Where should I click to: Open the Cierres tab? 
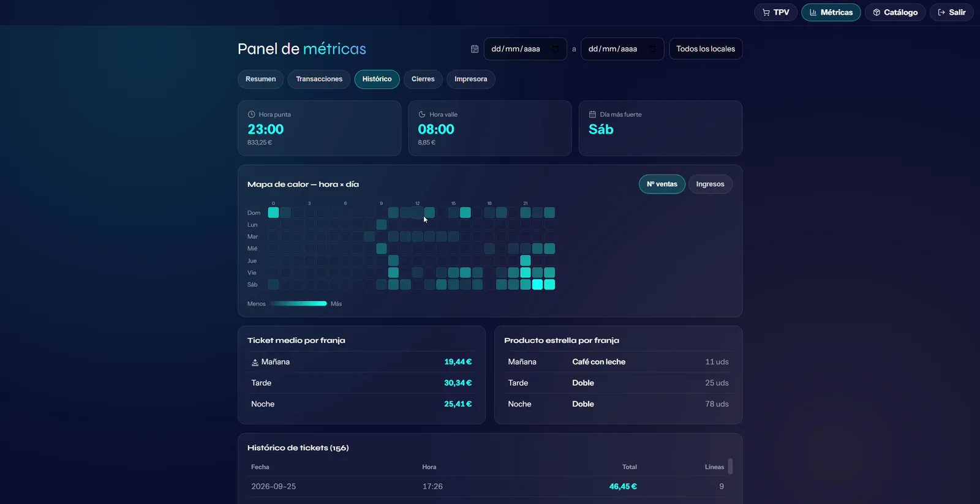(x=423, y=79)
